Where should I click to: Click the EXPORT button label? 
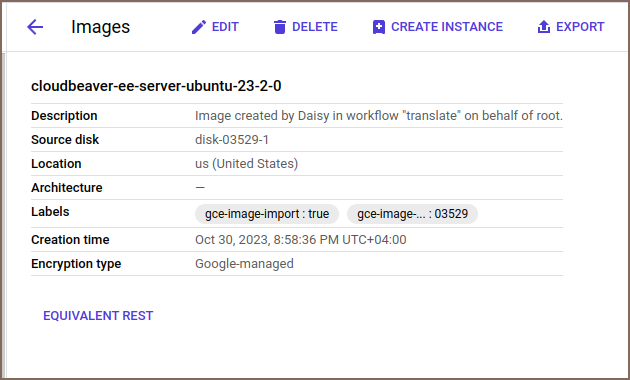point(580,27)
